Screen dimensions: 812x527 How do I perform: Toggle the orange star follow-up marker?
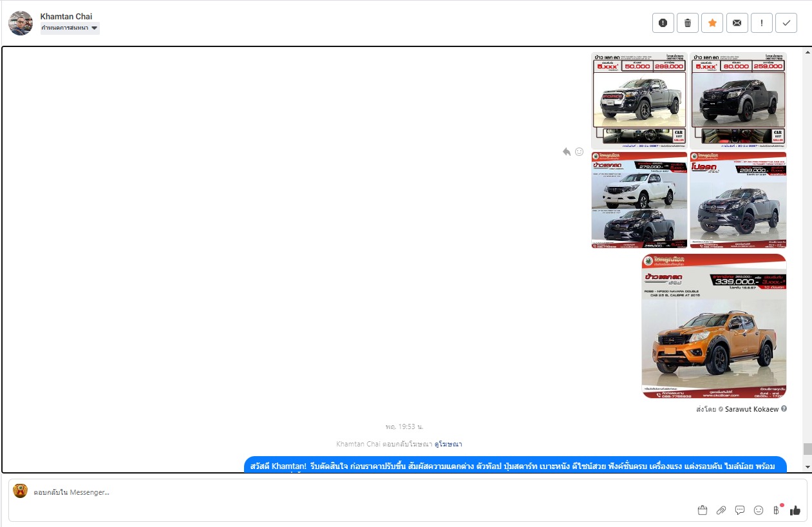pos(712,23)
